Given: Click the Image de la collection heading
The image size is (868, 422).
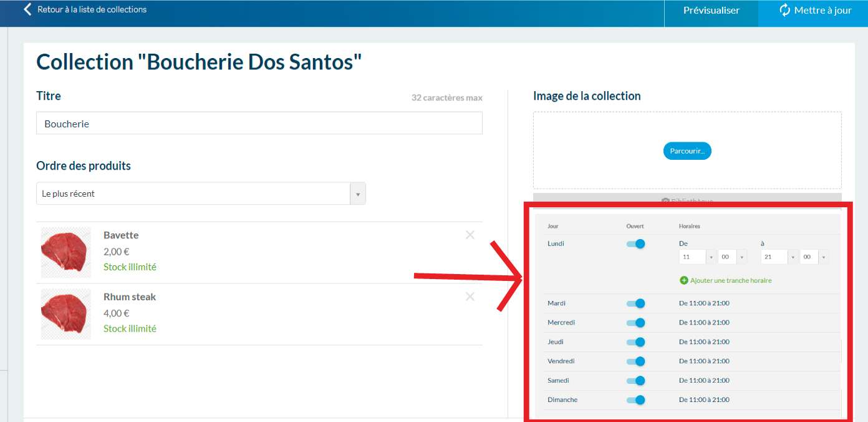Looking at the screenshot, I should point(587,96).
